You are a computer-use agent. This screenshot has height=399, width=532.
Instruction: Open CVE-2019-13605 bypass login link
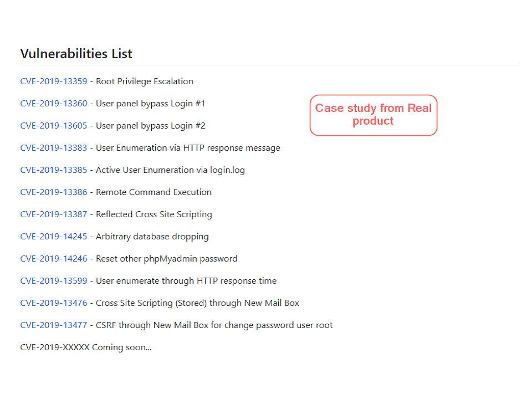54,126
